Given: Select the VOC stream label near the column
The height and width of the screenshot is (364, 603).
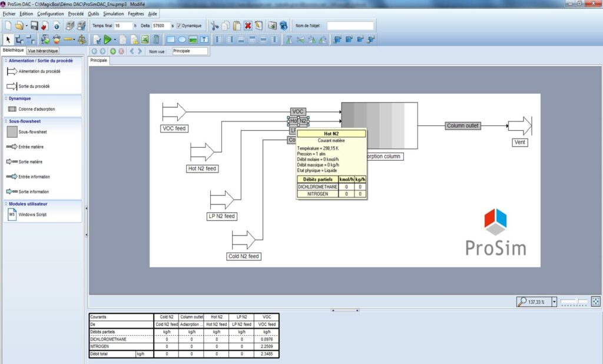Looking at the screenshot, I should 298,111.
